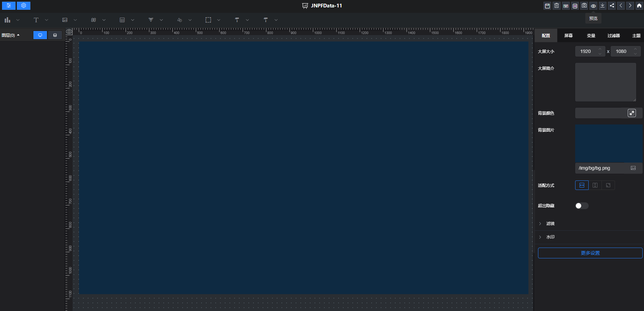Viewport: 644px width, 311px height.
Task: Select the table component icon
Action: coord(122,20)
